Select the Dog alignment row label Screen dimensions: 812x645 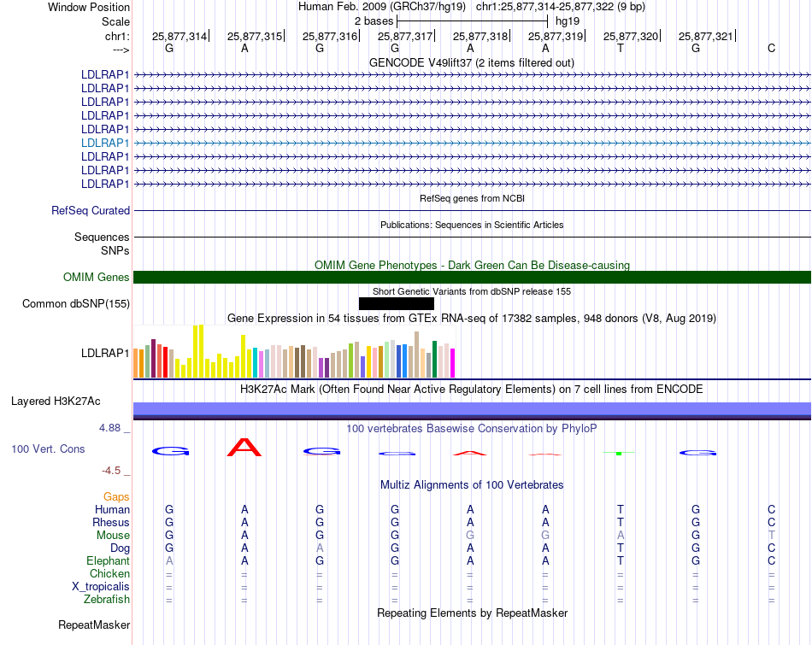click(120, 548)
